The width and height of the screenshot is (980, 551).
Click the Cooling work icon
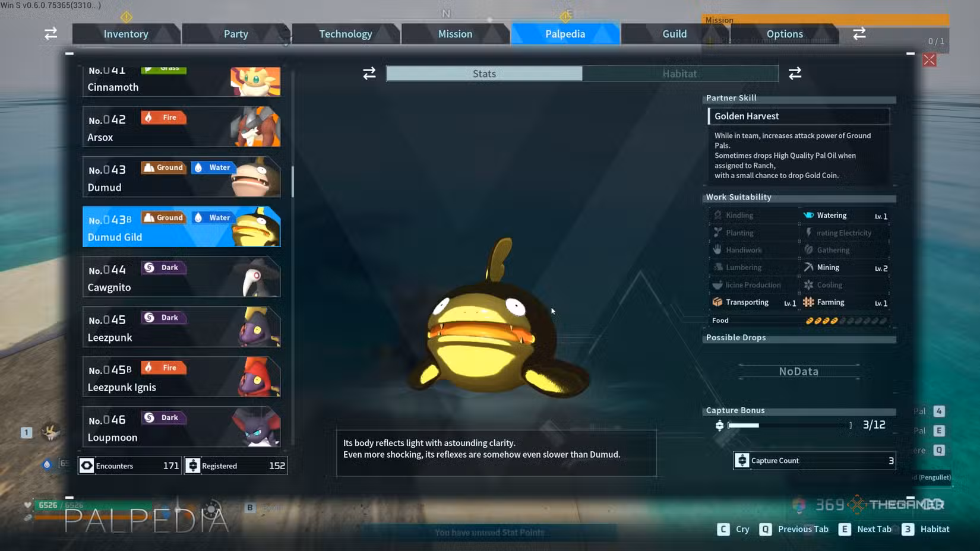(808, 284)
